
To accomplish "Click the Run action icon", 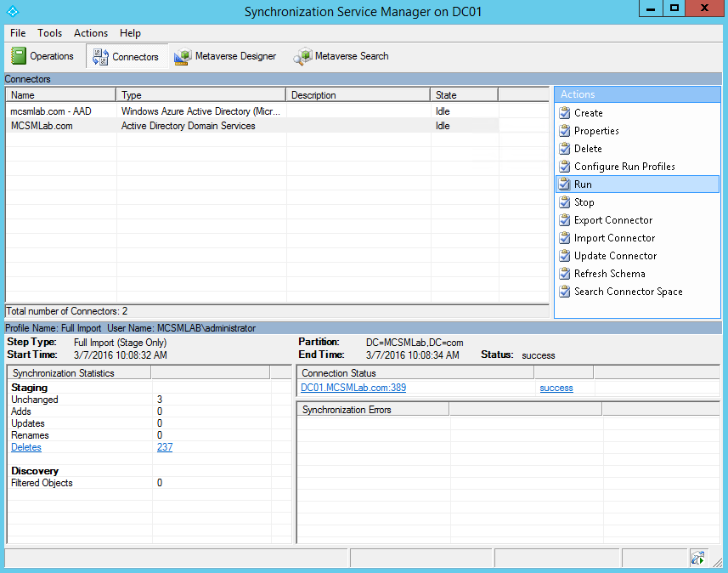I will [x=565, y=184].
